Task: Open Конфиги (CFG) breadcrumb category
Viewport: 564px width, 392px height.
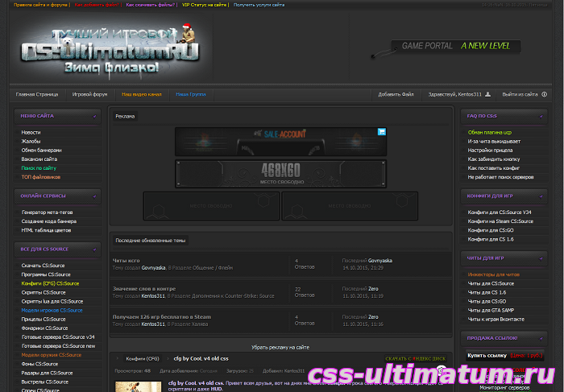Action: [143, 358]
